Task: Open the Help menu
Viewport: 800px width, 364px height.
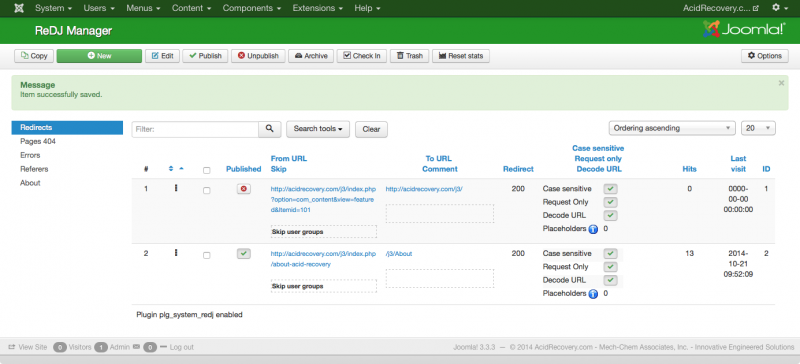Action: [x=367, y=8]
